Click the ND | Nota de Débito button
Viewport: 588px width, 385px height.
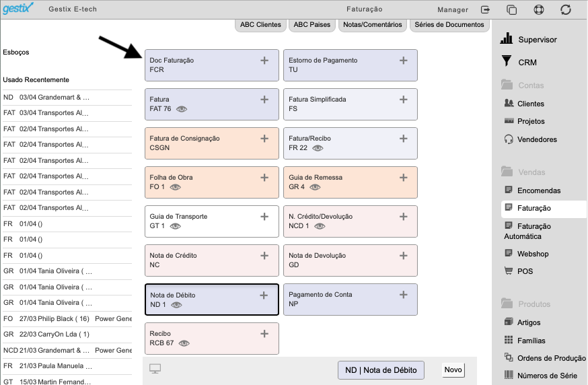(x=381, y=370)
